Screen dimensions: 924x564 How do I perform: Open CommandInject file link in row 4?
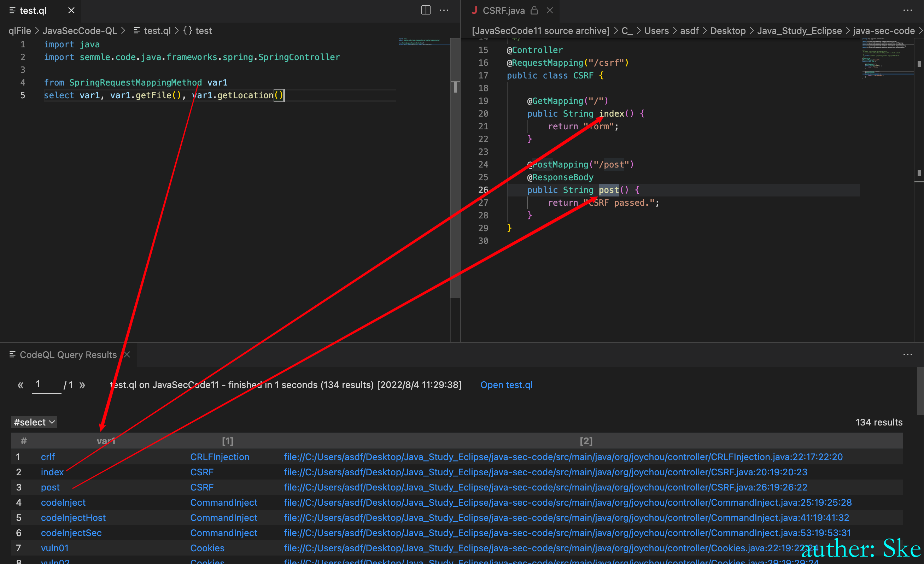pos(224,503)
